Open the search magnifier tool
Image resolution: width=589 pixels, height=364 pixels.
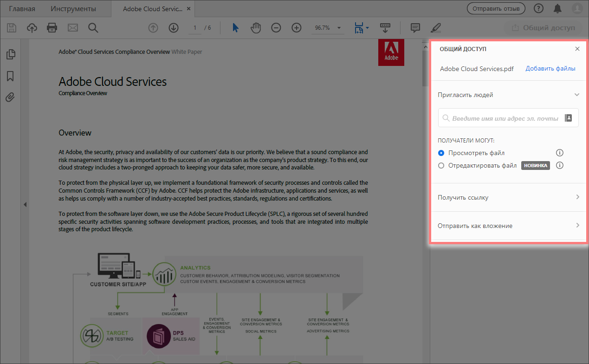pos(93,28)
